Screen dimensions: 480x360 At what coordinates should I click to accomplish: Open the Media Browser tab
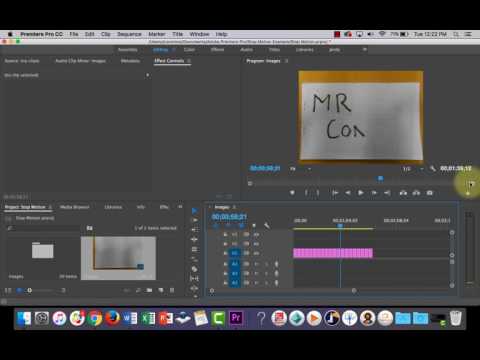tap(74, 207)
